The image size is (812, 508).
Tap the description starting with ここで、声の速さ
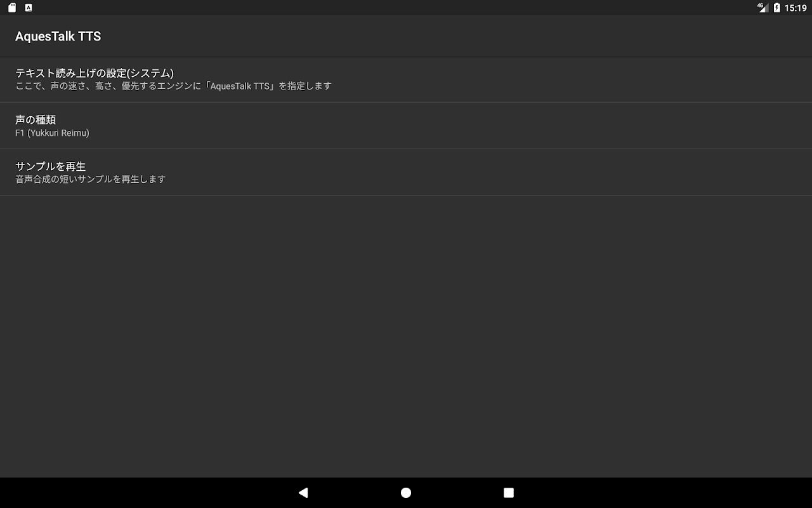click(x=173, y=86)
